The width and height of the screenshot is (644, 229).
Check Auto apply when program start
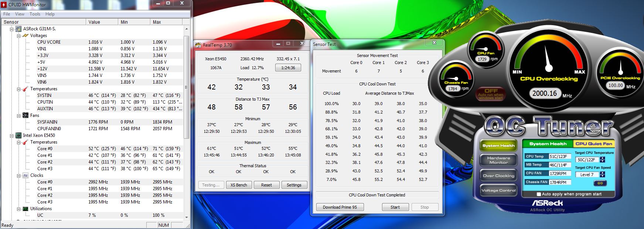(x=539, y=194)
